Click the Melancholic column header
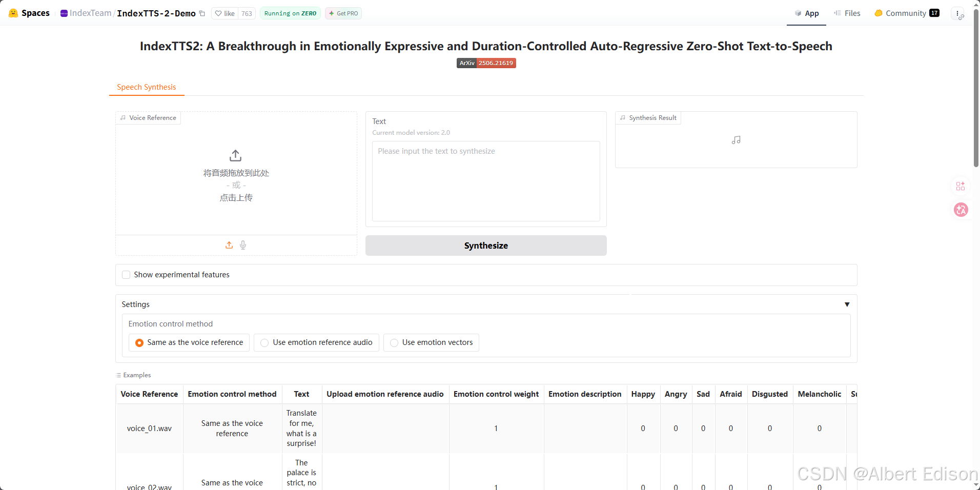 click(819, 394)
